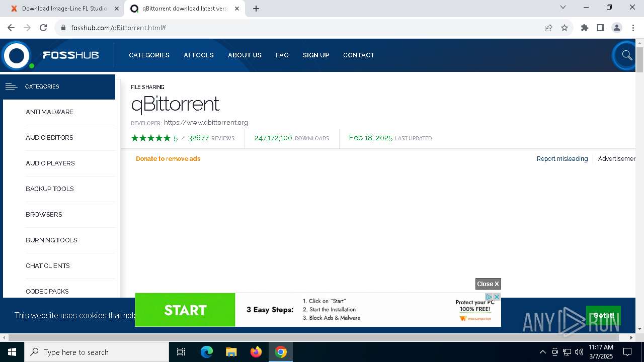
Task: Open the Windows Start menu
Action: 12,352
